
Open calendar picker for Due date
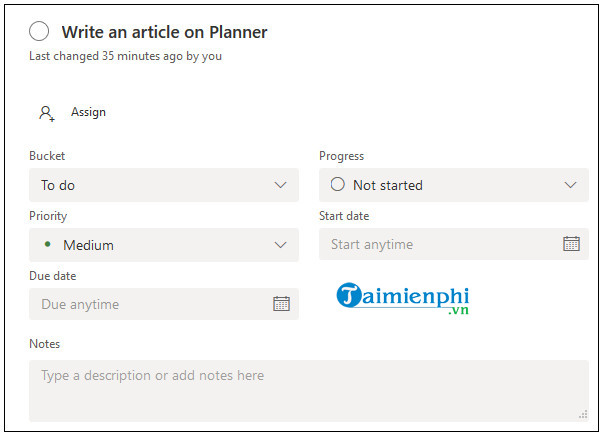(281, 304)
